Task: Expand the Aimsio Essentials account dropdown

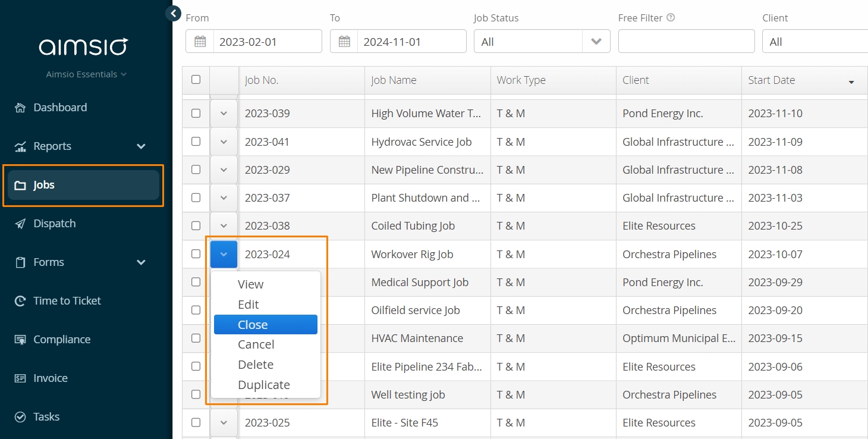Action: click(x=87, y=74)
